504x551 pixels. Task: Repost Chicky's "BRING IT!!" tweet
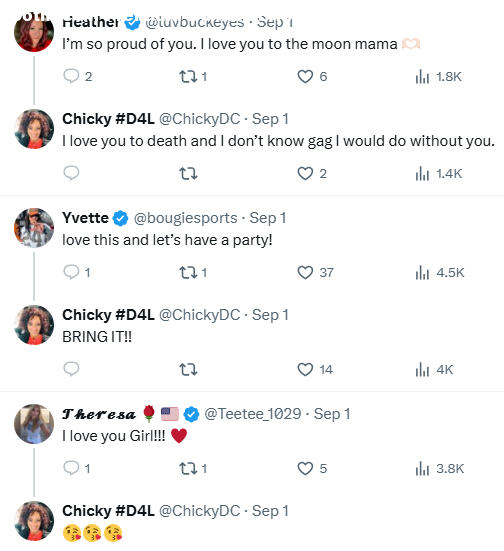click(188, 370)
